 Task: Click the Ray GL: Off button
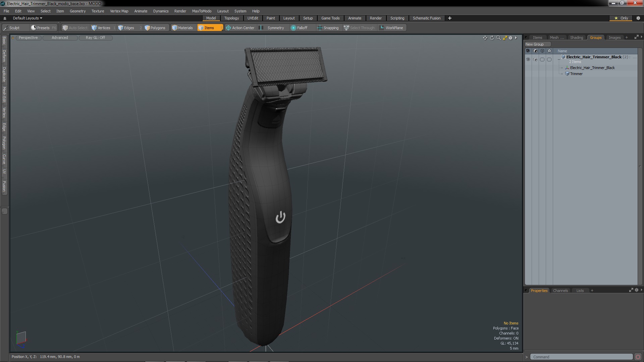click(x=95, y=38)
